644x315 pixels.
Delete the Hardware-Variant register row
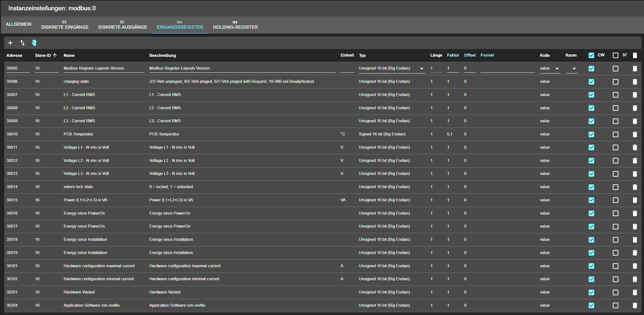point(634,292)
